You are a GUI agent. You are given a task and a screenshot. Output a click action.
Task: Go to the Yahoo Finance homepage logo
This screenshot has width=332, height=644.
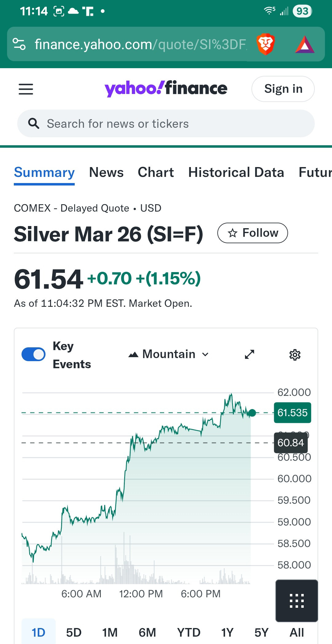(166, 88)
